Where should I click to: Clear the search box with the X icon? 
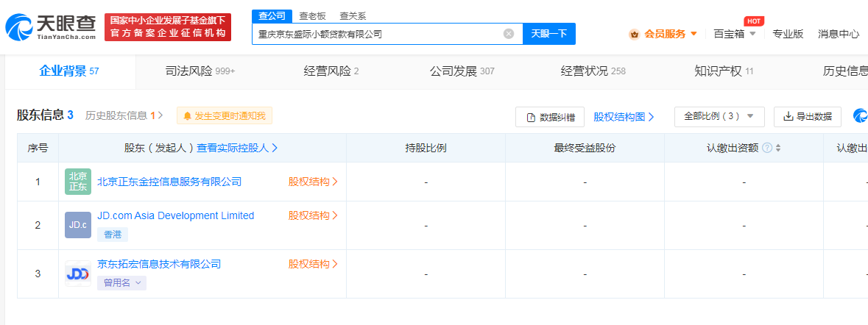(509, 34)
